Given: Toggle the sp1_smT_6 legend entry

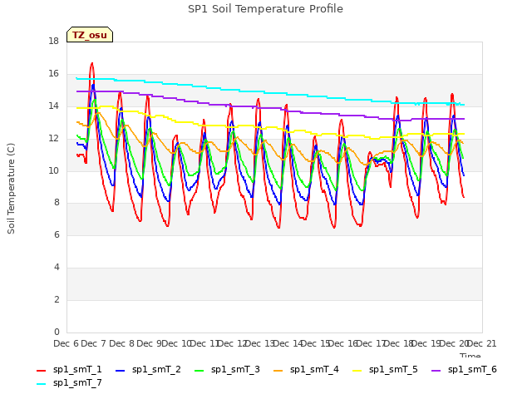Looking at the screenshot, I should (x=464, y=369).
